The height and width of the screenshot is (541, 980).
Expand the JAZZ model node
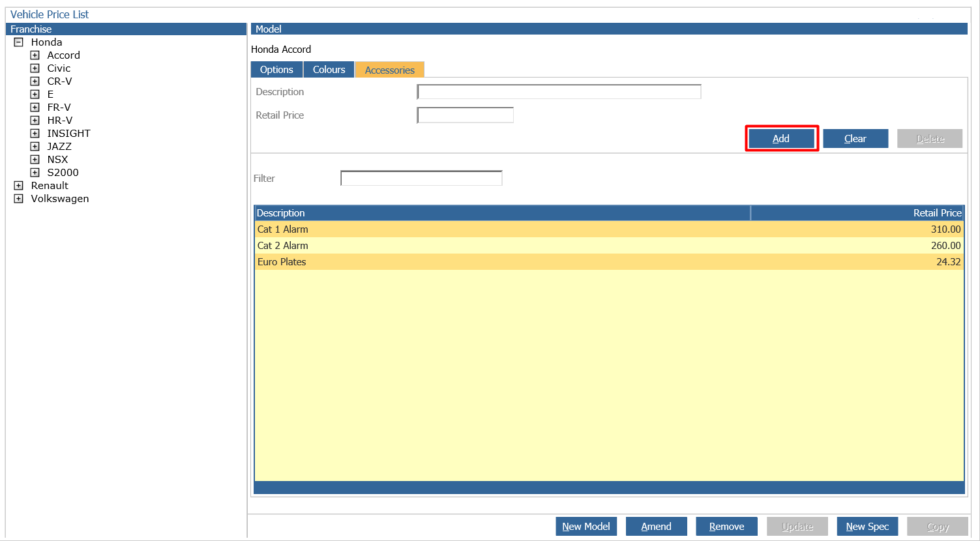(x=35, y=147)
